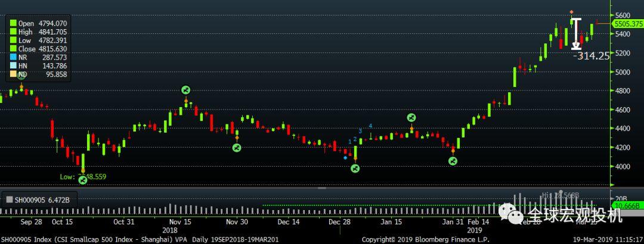Click the blue number 4 count marker

tap(370, 126)
